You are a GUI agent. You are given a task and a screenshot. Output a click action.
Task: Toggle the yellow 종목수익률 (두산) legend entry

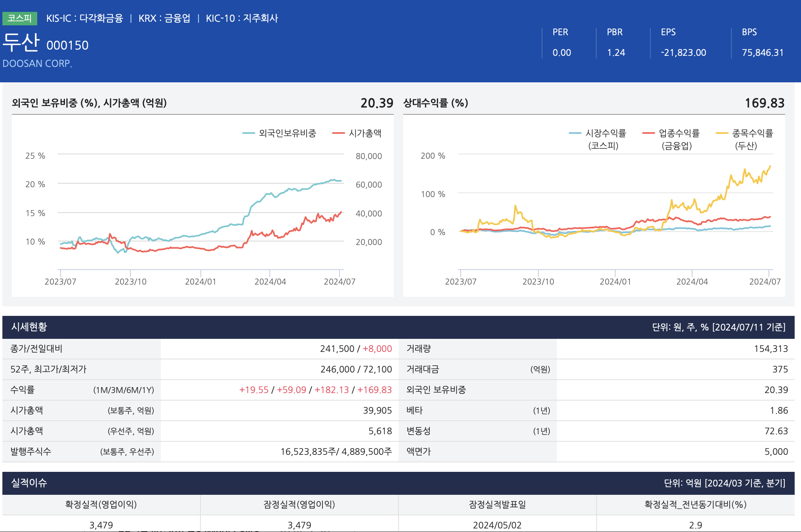[752, 133]
